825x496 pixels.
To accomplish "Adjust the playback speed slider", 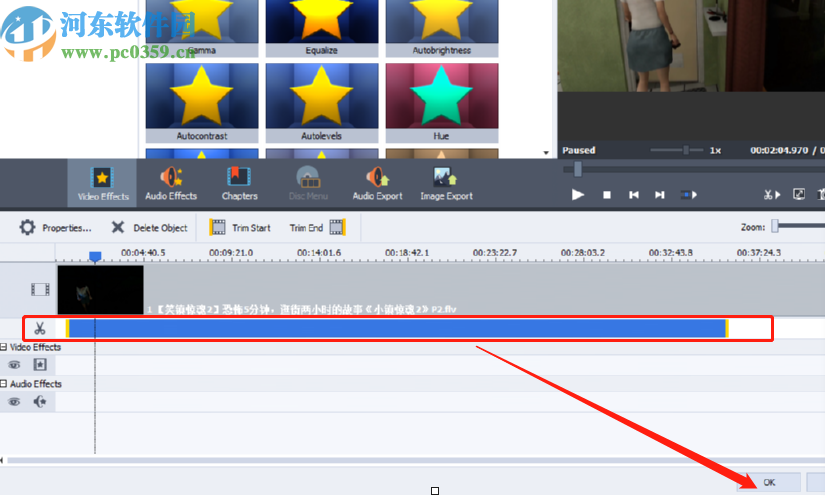I will coord(686,150).
